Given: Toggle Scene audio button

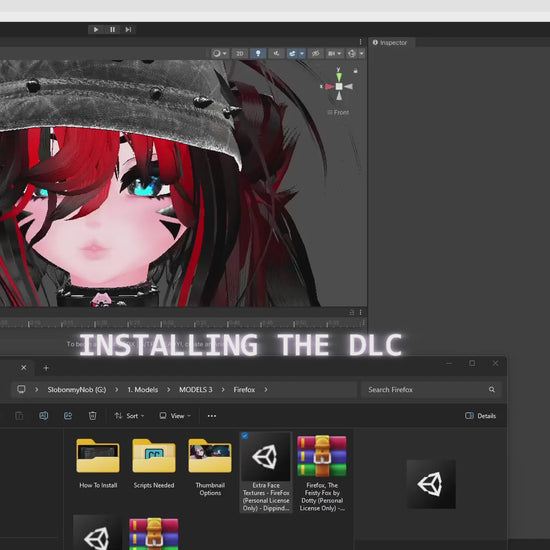Looking at the screenshot, I should (x=276, y=53).
